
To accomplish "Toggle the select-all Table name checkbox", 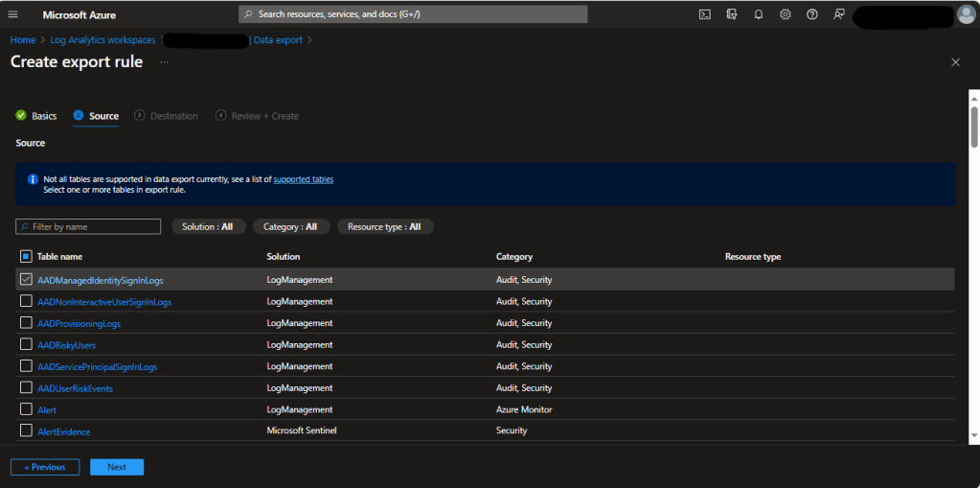I will (26, 257).
